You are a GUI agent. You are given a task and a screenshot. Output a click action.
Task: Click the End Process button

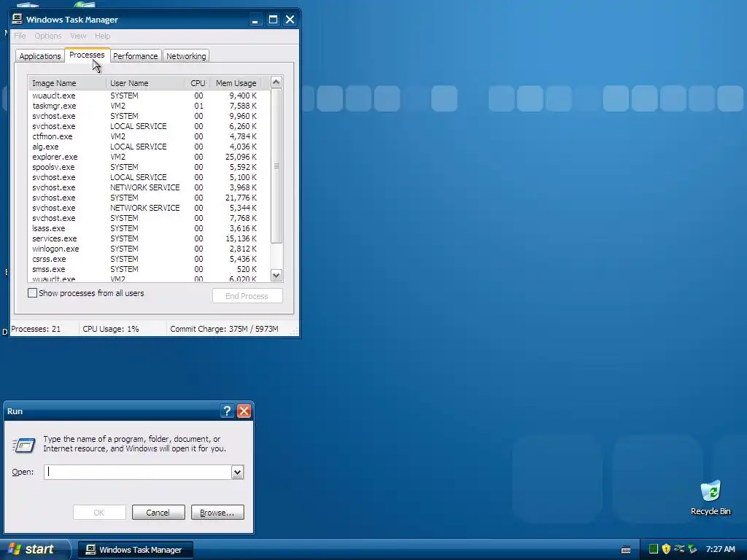247,296
